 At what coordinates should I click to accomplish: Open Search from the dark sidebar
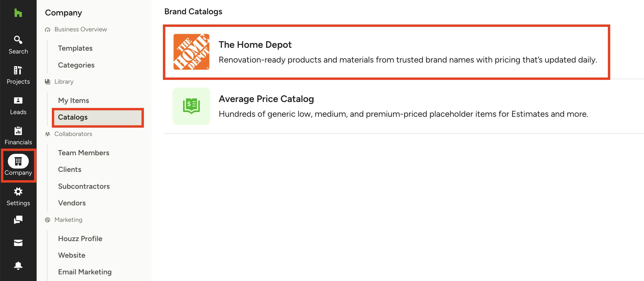pos(18,45)
